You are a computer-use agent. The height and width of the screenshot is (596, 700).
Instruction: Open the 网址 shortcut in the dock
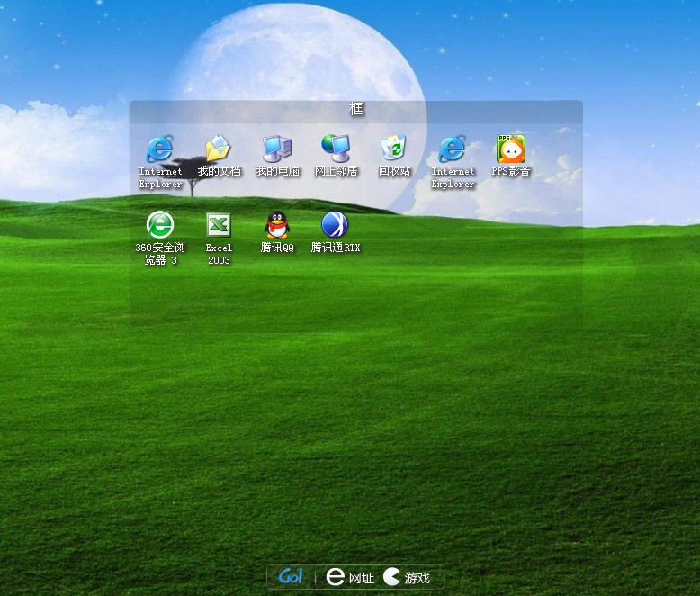350,577
